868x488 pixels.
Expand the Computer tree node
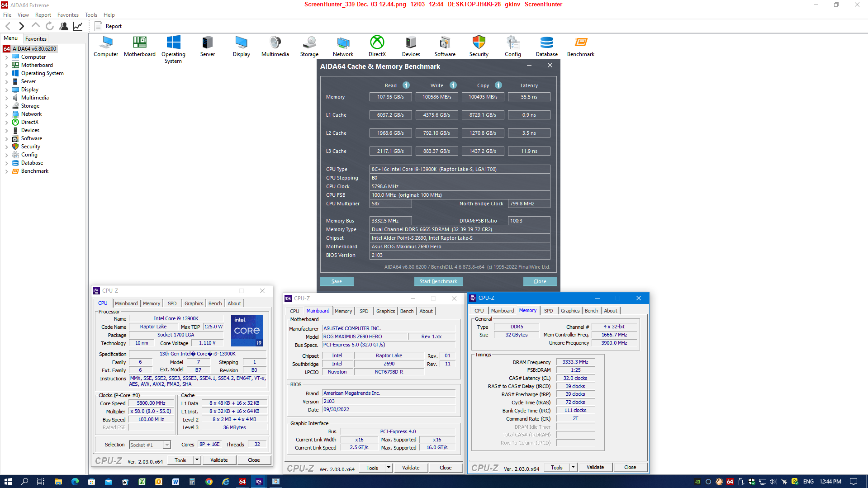point(6,57)
